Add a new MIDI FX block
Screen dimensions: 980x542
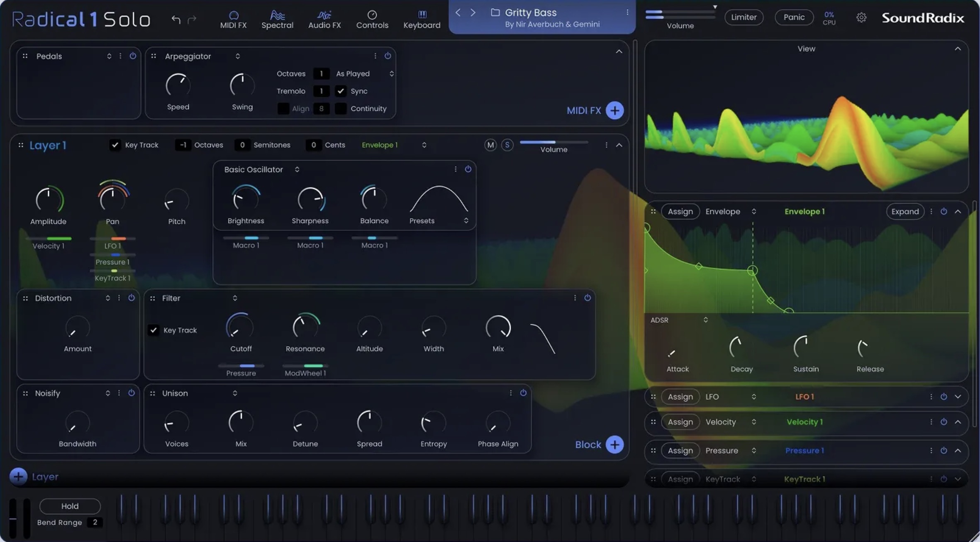pos(614,110)
